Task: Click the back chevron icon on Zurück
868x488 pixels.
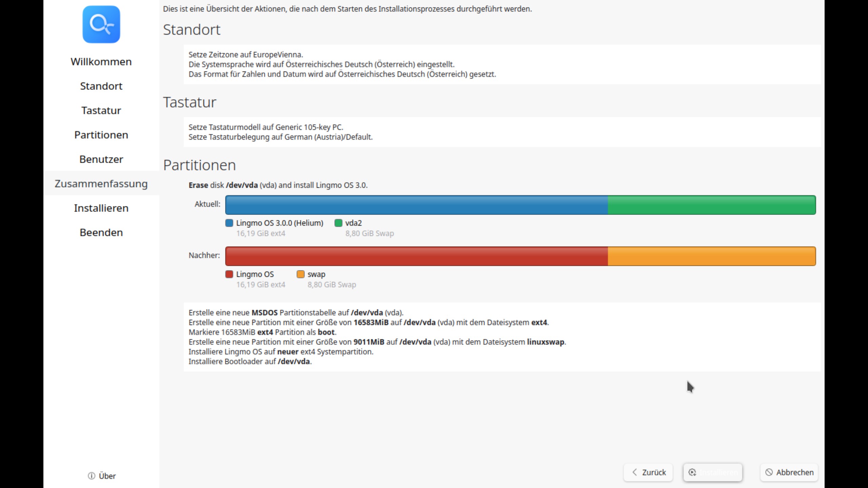Action: 635,472
